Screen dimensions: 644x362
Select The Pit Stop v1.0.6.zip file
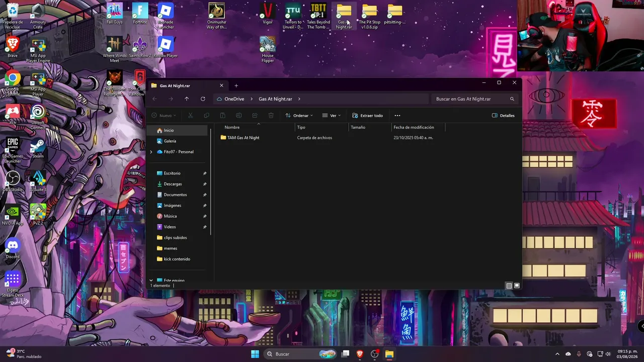click(369, 17)
